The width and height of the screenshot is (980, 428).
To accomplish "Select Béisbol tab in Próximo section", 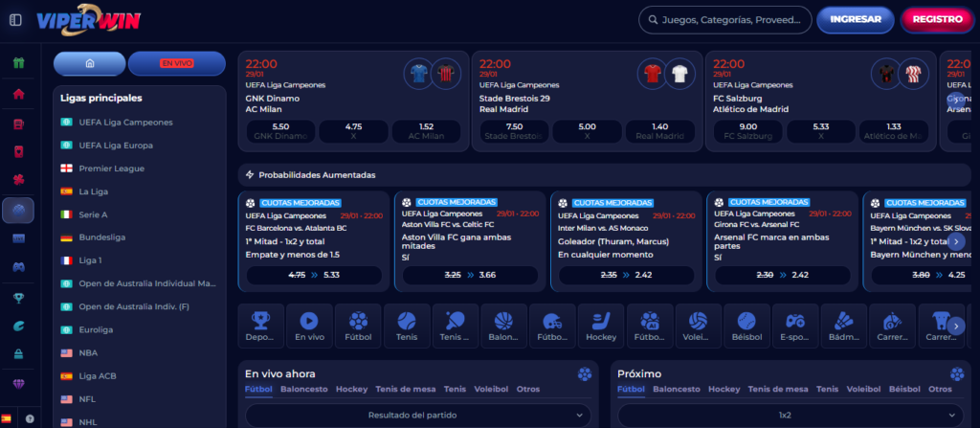I will pos(906,390).
